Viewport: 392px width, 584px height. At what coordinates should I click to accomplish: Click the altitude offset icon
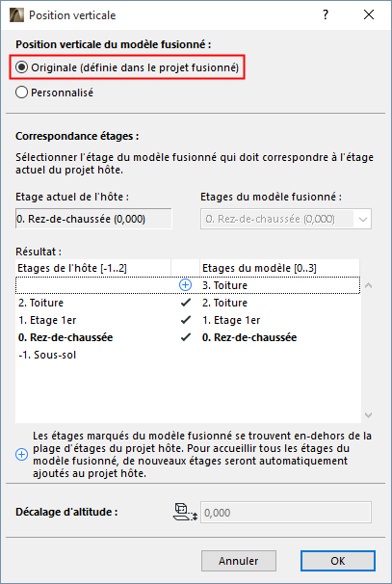[185, 512]
